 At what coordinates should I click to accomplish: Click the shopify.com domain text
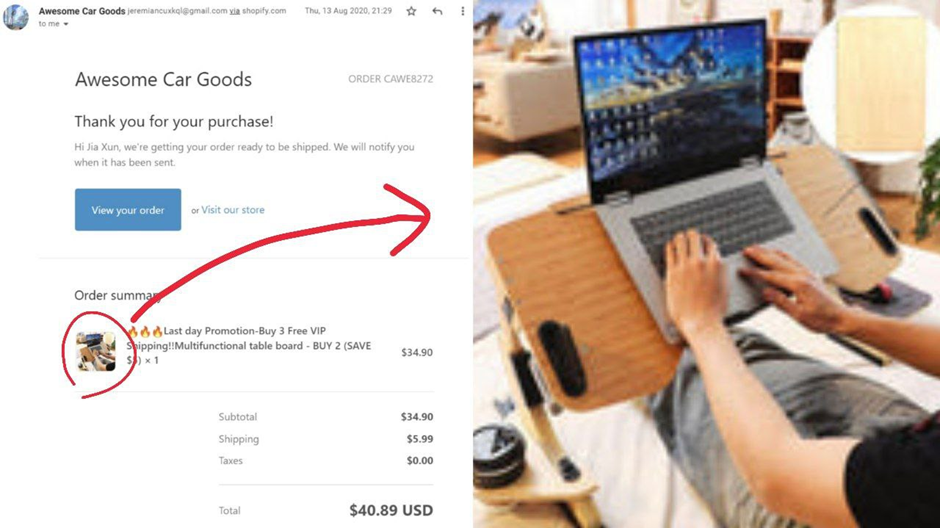click(x=264, y=11)
